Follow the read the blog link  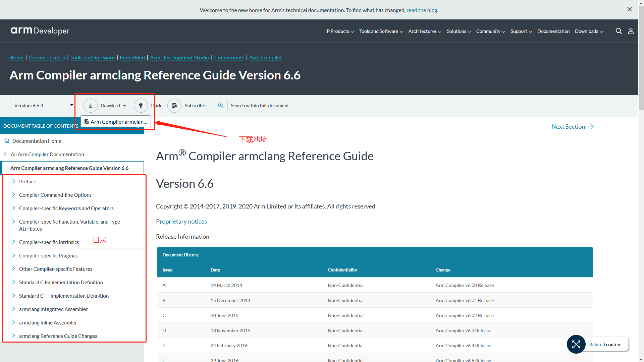[x=422, y=10]
